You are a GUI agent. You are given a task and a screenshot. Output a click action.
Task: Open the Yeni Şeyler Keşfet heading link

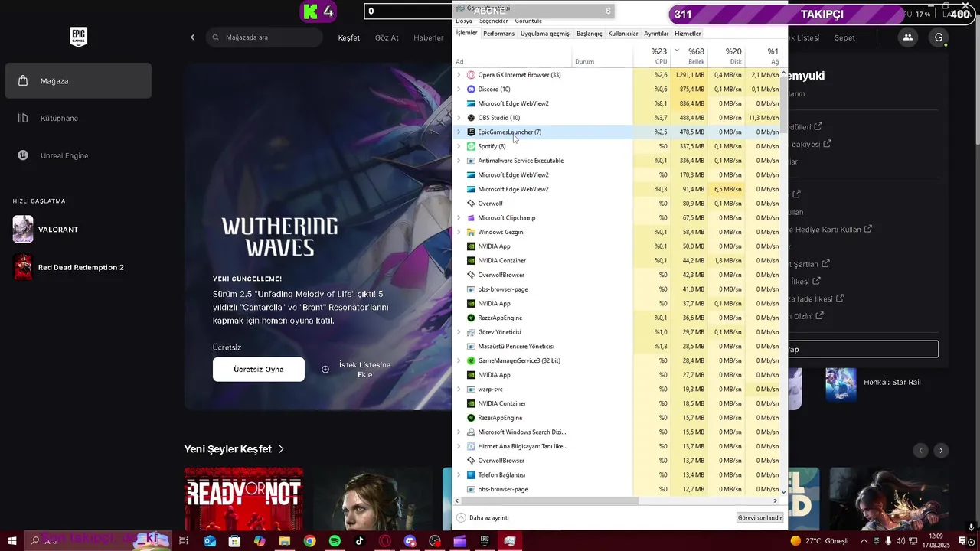point(234,449)
